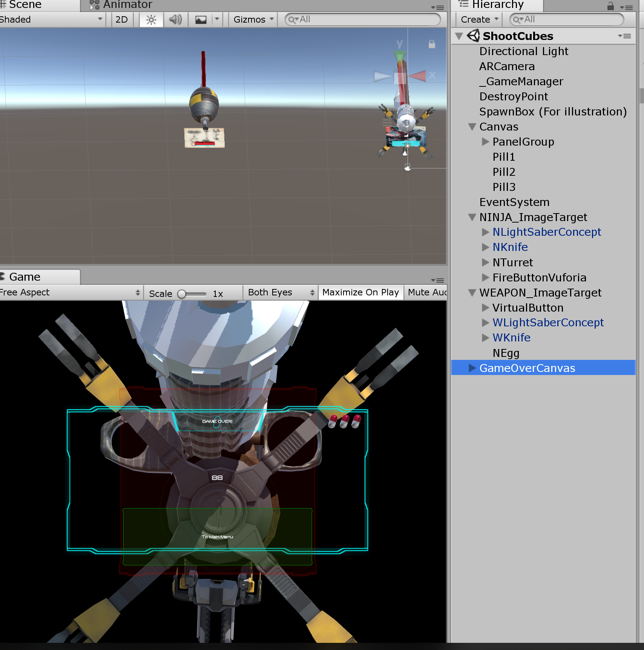This screenshot has width=644, height=650.
Task: Select _GameManager object
Action: point(543,81)
